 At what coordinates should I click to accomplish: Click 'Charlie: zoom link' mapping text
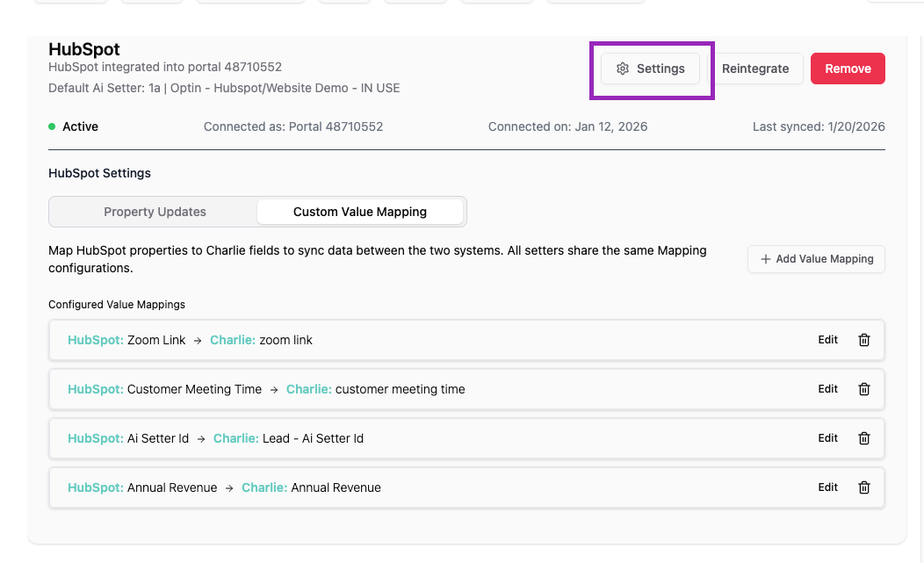coord(261,340)
